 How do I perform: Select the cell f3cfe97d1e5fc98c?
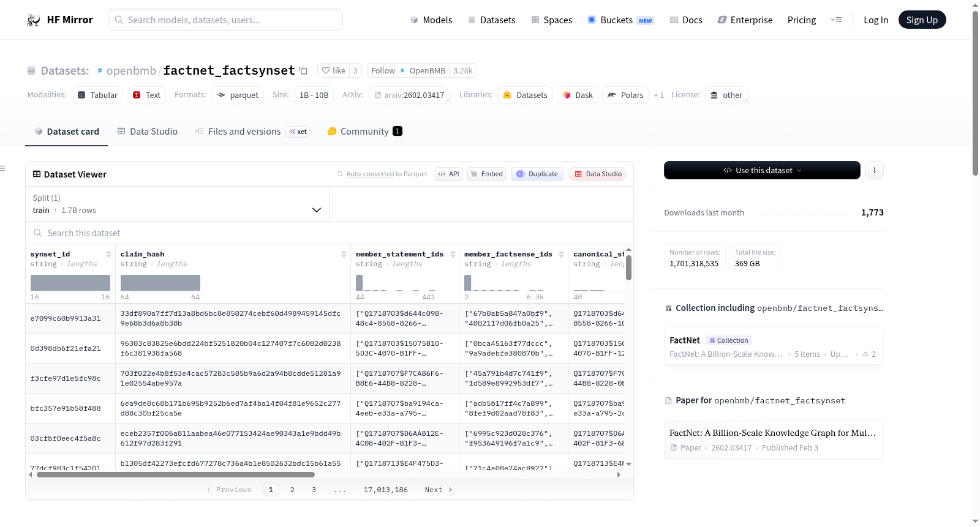(70, 378)
